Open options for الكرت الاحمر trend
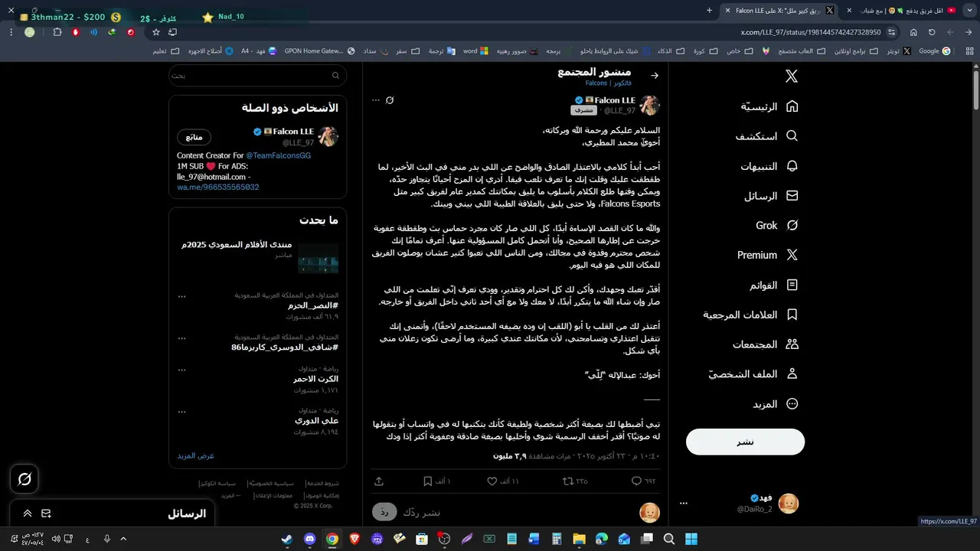The image size is (980, 551). [181, 369]
